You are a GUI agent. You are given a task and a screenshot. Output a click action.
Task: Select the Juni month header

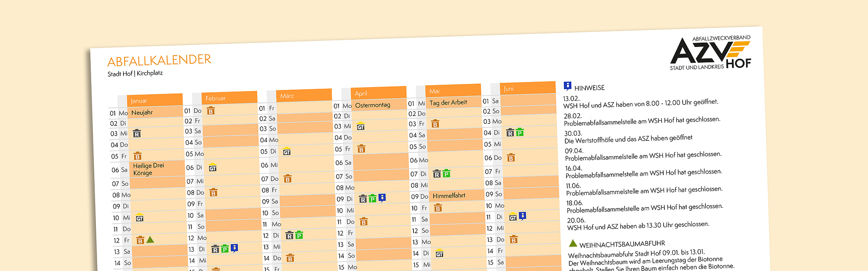pos(528,88)
